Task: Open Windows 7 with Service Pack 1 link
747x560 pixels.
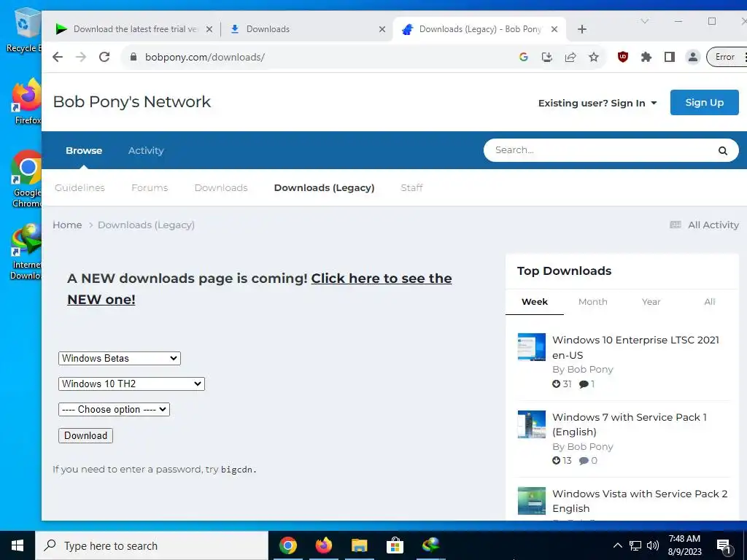Action: tap(630, 424)
